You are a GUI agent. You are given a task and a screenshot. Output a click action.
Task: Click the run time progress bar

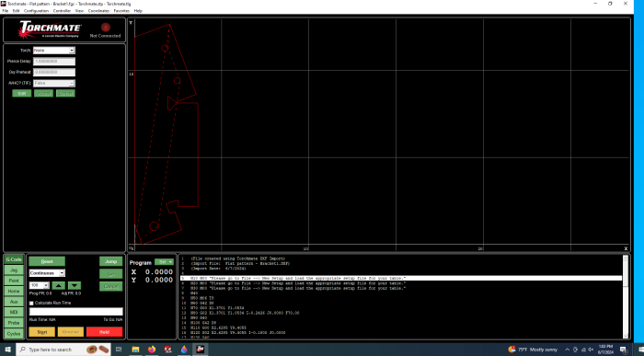pos(76,312)
